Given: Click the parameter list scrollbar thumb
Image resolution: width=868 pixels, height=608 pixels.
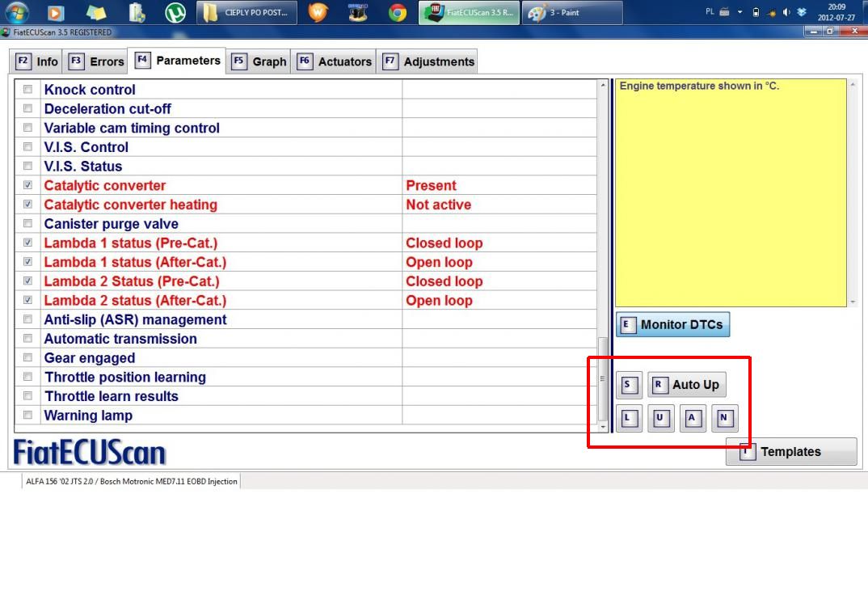Looking at the screenshot, I should coord(603,378).
